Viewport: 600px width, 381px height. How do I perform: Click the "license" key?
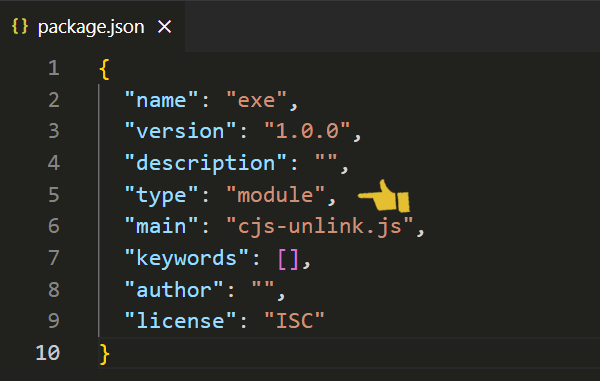point(180,321)
